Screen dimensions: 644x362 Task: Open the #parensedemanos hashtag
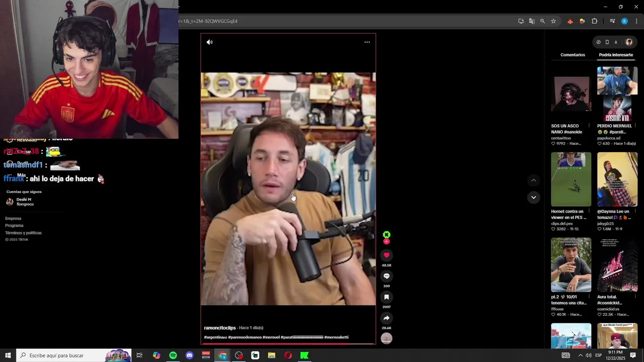coord(245,337)
